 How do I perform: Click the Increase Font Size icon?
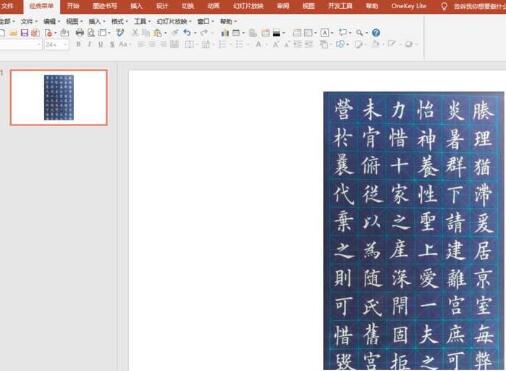click(276, 44)
